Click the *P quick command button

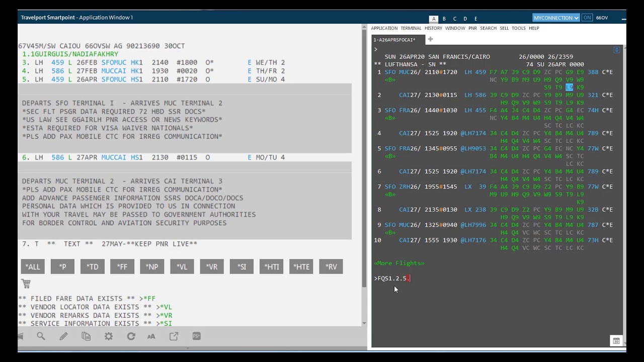[62, 266]
